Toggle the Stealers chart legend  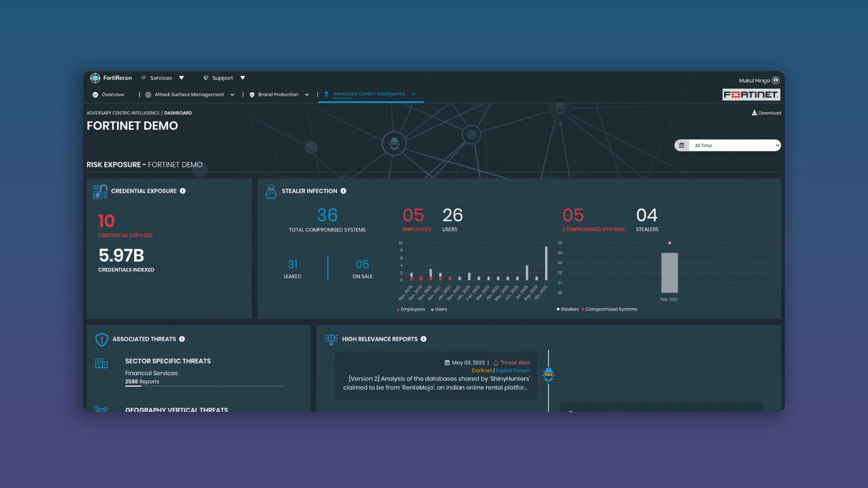point(568,310)
